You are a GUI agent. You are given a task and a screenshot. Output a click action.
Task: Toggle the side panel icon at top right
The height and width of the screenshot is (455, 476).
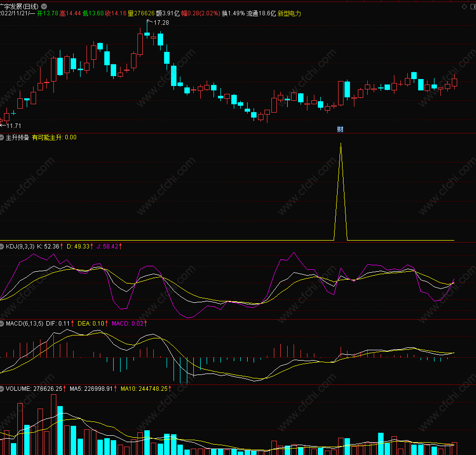pyautogui.click(x=473, y=7)
